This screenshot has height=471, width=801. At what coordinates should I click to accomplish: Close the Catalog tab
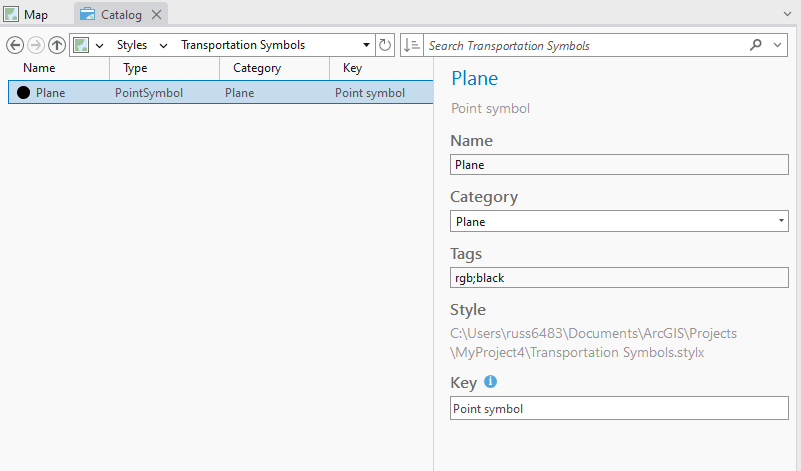pos(156,15)
